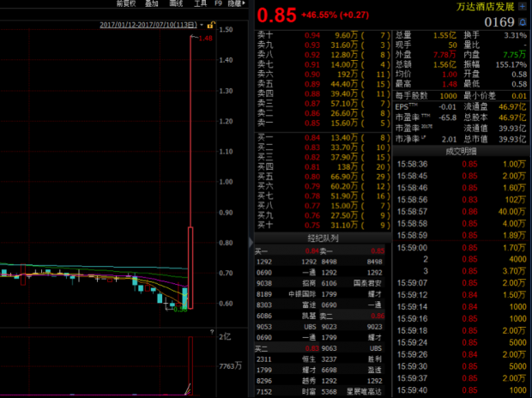Click the 市净率 value 2.01
Screen dimensions: 532x398
point(449,140)
